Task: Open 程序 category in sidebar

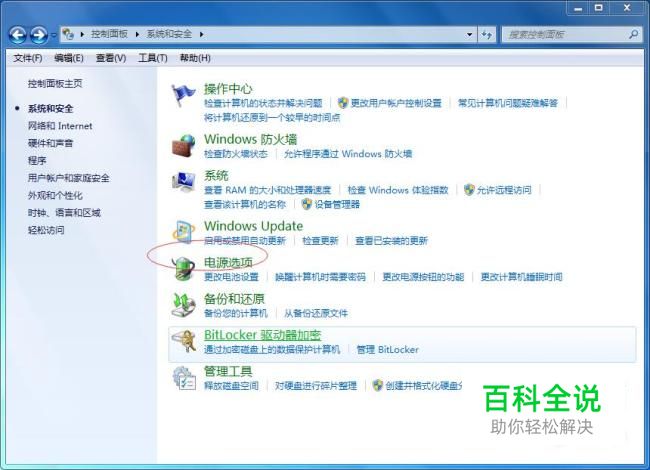Action: point(37,161)
